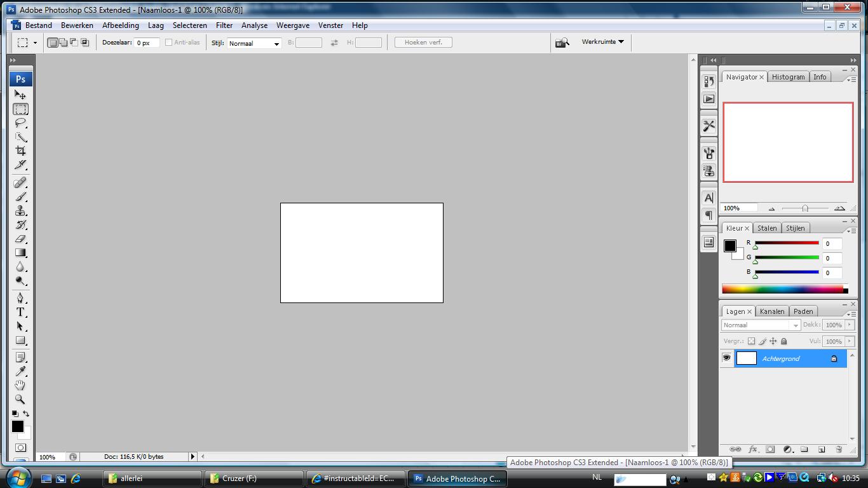Select the Blur tool

[x=20, y=267]
